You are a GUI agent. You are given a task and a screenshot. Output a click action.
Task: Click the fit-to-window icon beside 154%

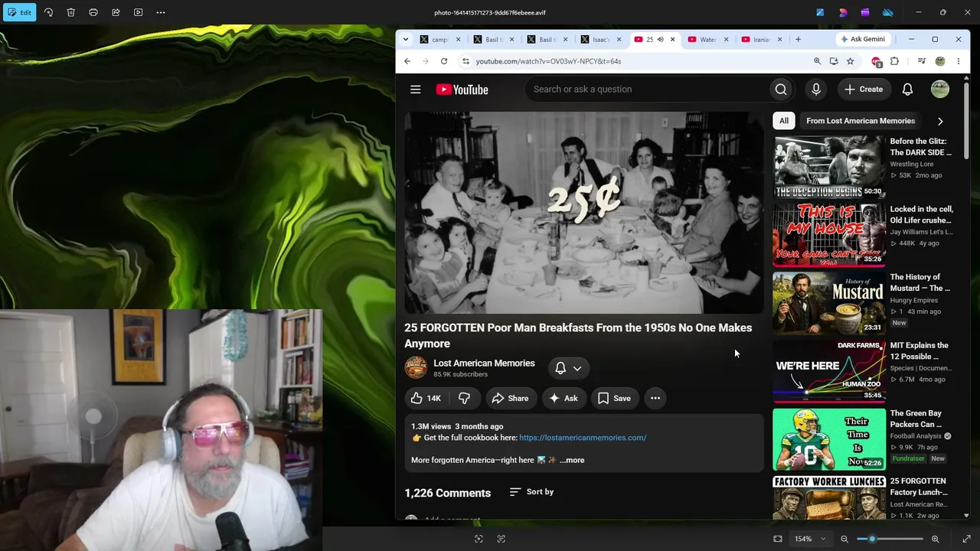coord(778,539)
